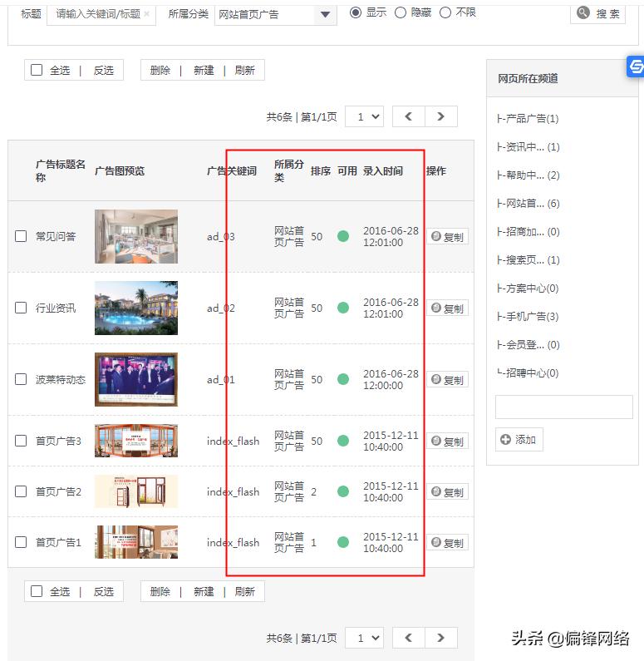Click the copy icon in the 常见问答 row

[436, 236]
